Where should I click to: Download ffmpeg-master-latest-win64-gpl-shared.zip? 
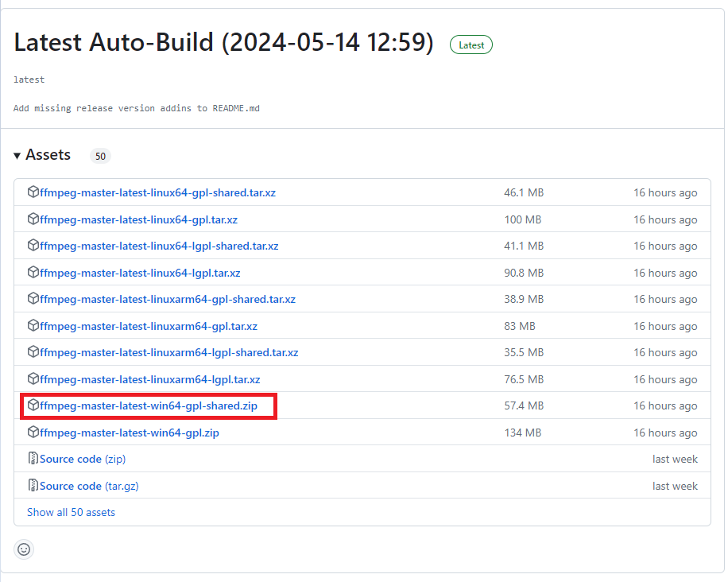[x=149, y=406]
